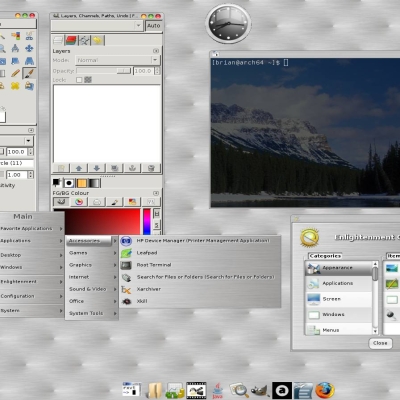
Task: Launch GIMP from the bottom dock
Action: pos(260,390)
